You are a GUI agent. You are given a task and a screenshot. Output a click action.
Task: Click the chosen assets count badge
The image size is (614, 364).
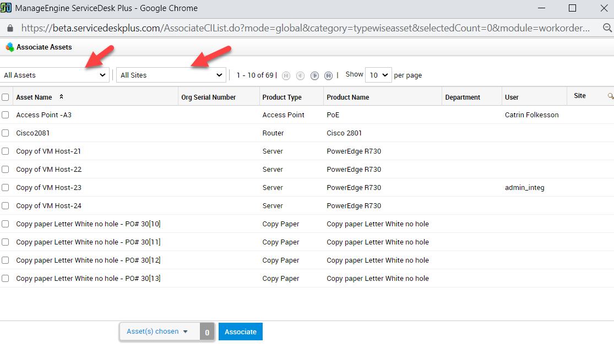click(x=207, y=332)
